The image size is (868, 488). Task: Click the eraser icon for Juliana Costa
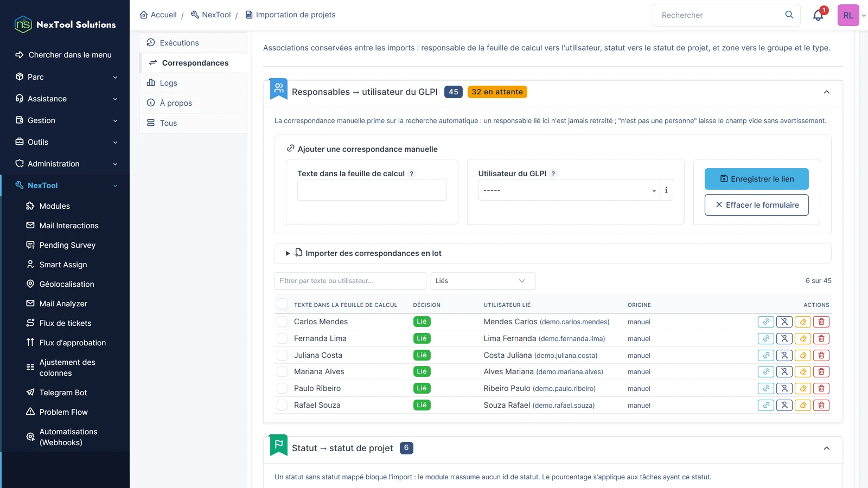803,355
